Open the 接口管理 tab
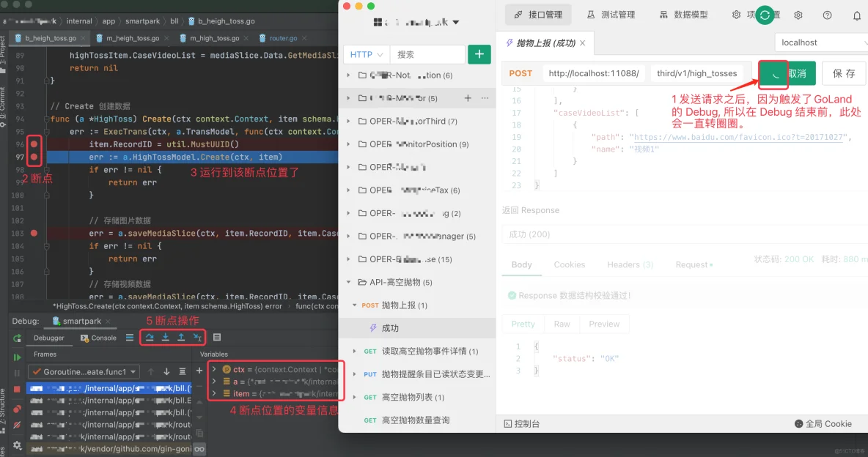The height and width of the screenshot is (457, 868). 538,15
